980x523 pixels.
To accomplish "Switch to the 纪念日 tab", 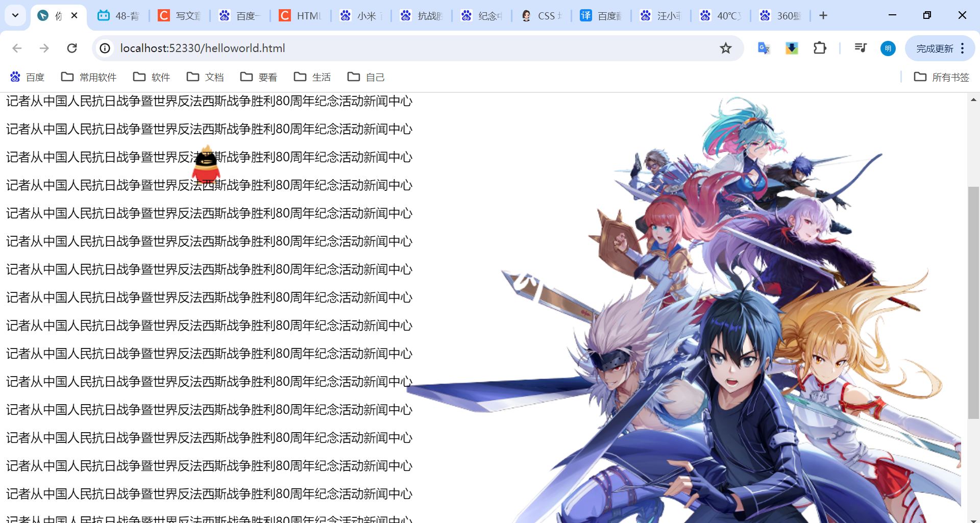I will [x=481, y=16].
